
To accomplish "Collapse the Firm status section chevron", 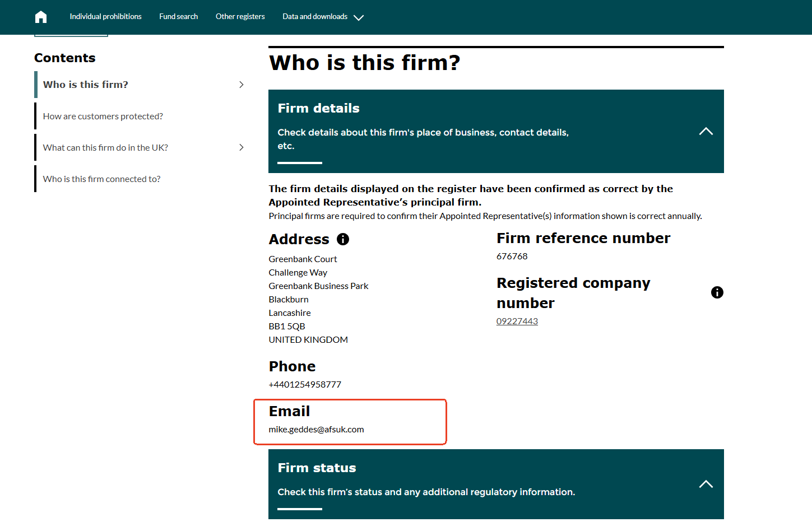I will point(706,484).
